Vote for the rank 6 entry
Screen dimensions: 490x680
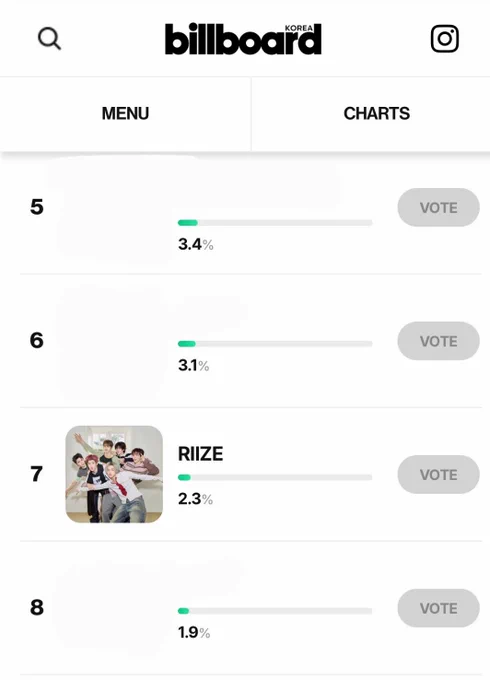pos(438,341)
